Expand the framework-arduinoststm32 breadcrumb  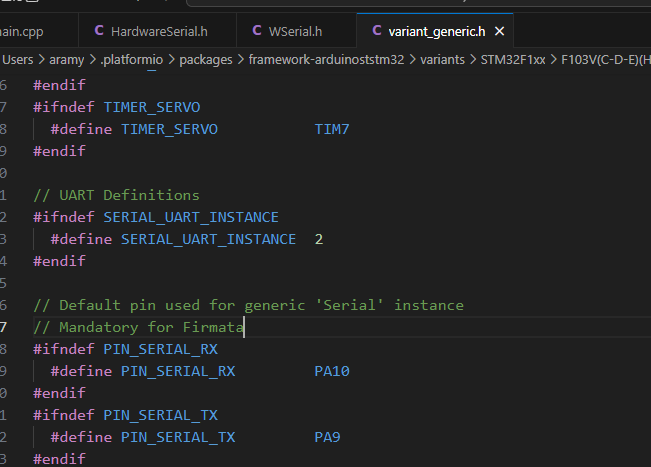tap(327, 60)
